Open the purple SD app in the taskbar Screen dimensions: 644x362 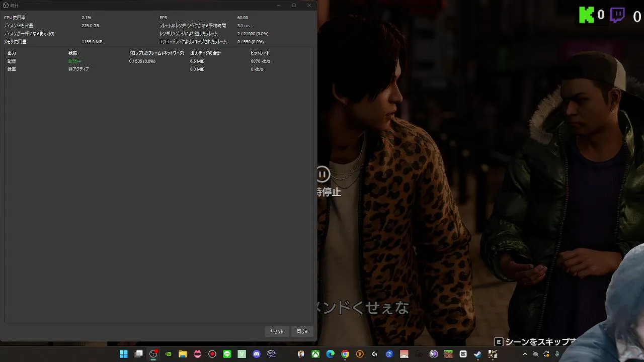tap(434, 354)
